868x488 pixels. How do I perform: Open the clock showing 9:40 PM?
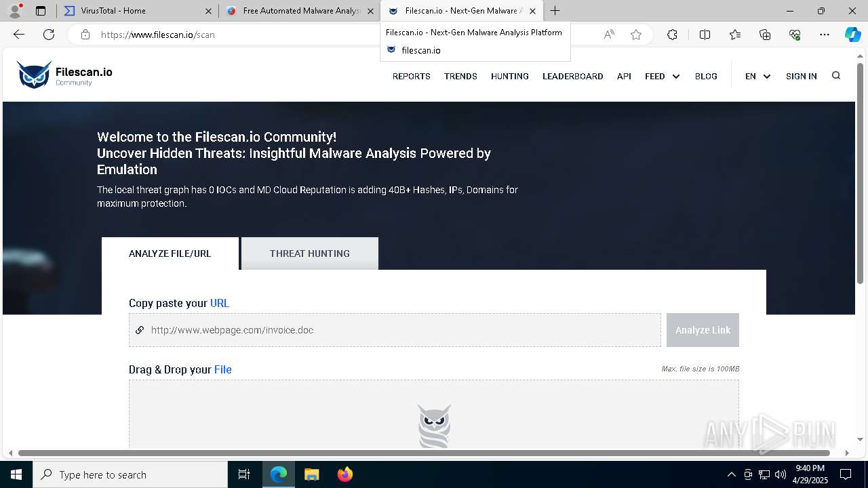tap(810, 474)
